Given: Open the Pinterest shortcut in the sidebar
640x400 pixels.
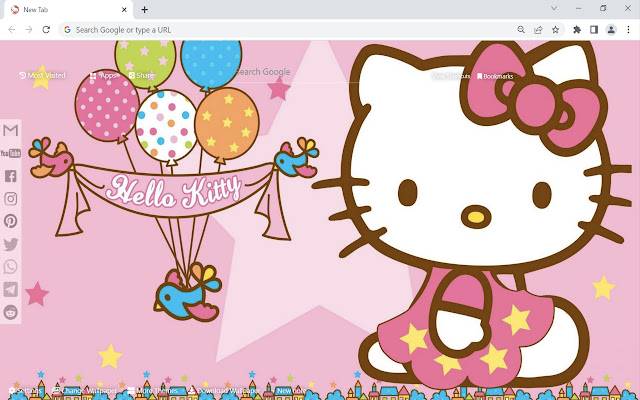Looking at the screenshot, I should click(x=11, y=221).
